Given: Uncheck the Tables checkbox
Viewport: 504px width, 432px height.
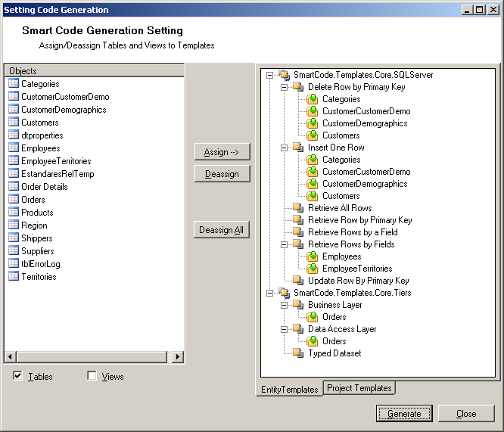Looking at the screenshot, I should point(17,375).
